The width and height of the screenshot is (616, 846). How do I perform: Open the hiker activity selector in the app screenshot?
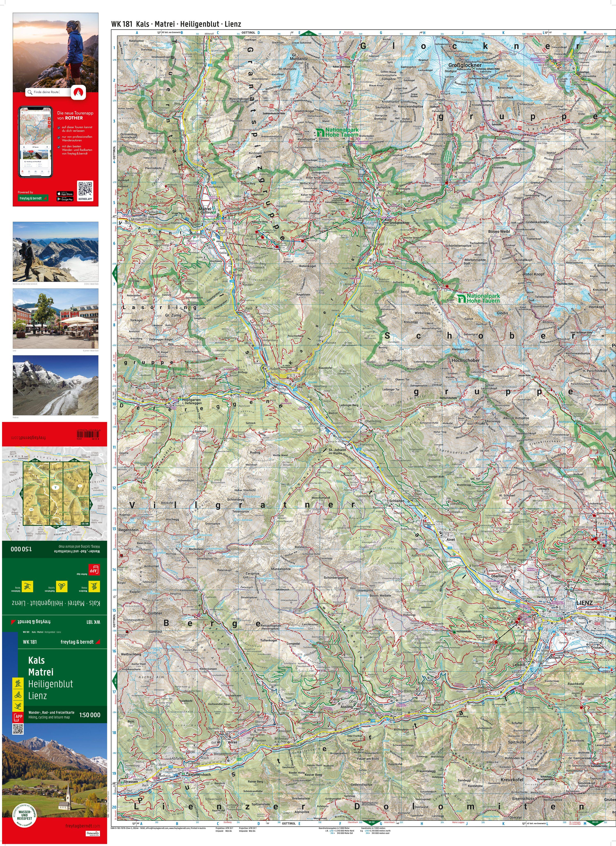pyautogui.click(x=24, y=147)
